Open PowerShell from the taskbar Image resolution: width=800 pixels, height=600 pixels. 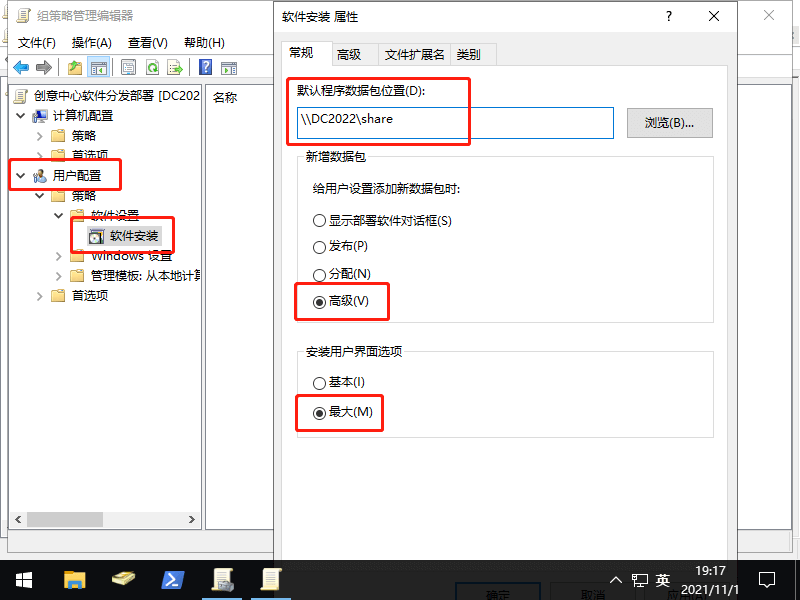pos(172,580)
